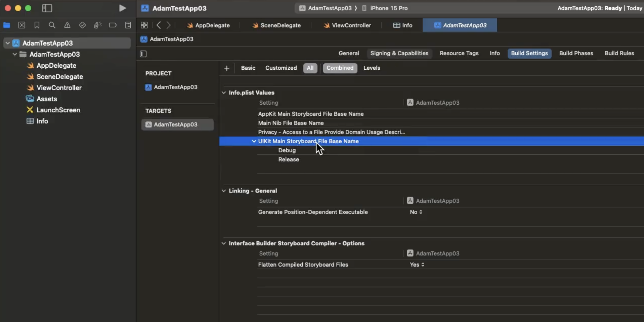
Task: Switch filter to Basic settings
Action: tap(248, 68)
